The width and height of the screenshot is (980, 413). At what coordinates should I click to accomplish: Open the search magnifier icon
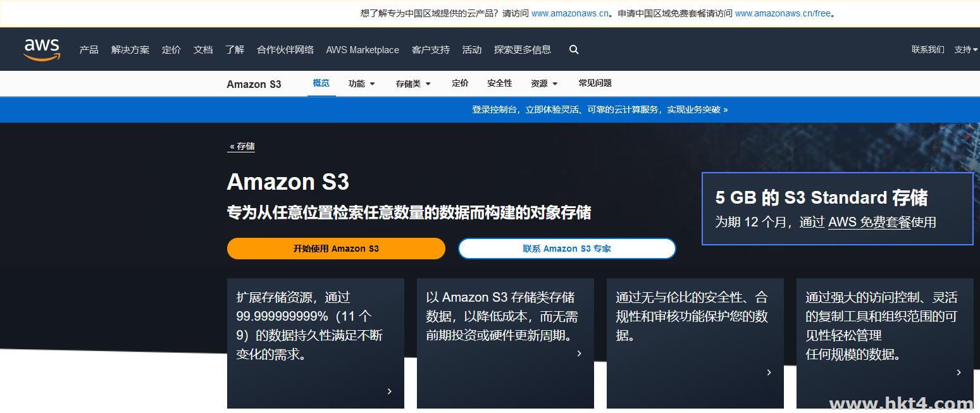574,49
